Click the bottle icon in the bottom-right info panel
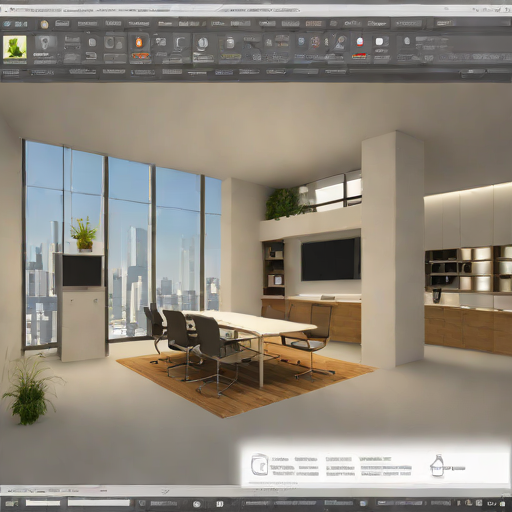 [438, 465]
